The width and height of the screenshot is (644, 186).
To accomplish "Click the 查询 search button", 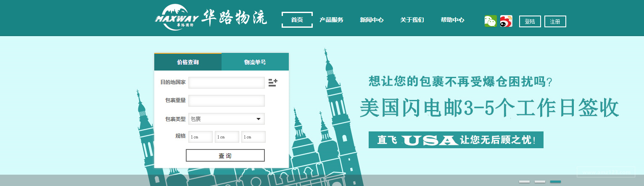I will click(225, 155).
